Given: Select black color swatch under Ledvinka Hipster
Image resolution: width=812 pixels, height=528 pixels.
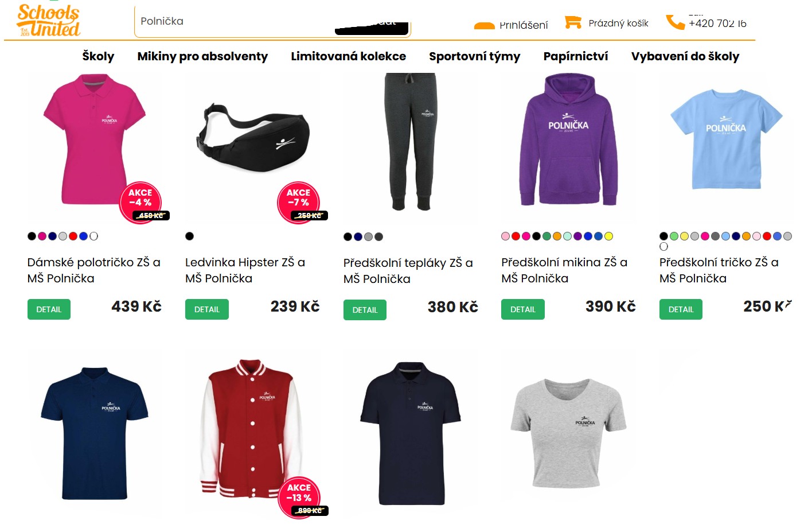Looking at the screenshot, I should (190, 236).
